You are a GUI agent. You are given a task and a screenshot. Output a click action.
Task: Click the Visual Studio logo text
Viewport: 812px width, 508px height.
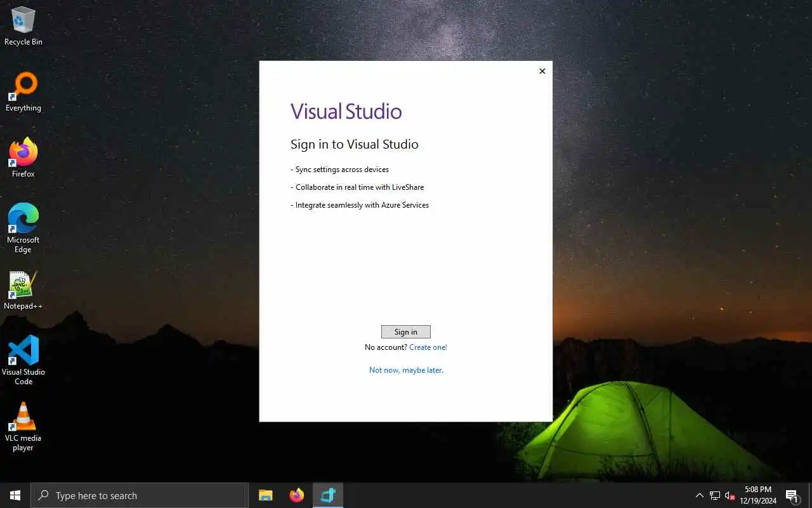pos(346,112)
